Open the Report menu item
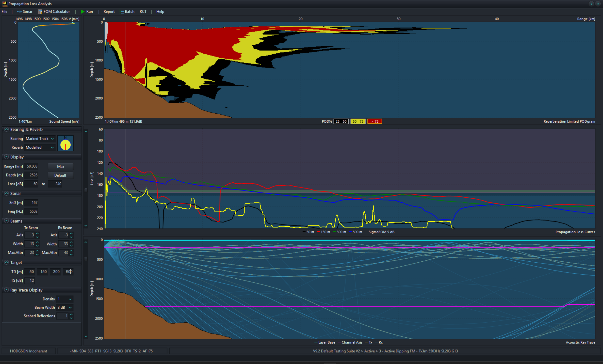603x364 pixels. click(109, 12)
